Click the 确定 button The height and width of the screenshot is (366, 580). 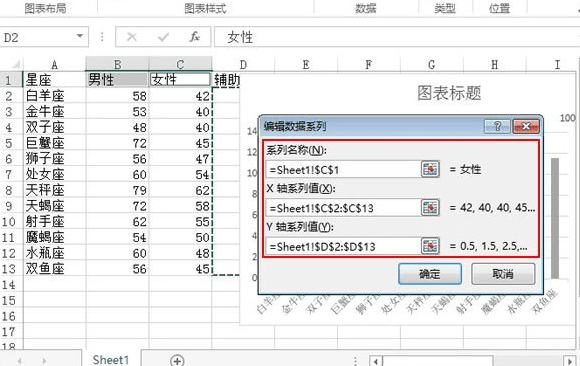tap(430, 274)
